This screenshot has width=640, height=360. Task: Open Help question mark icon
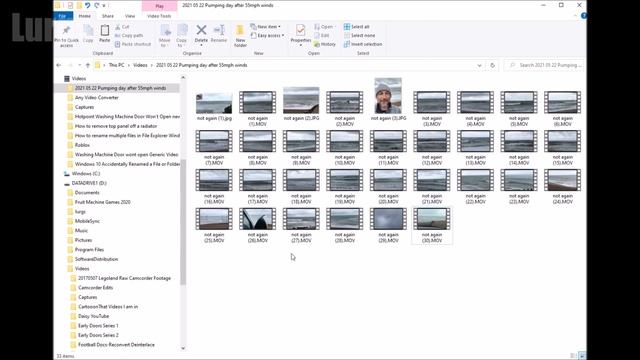(x=584, y=16)
